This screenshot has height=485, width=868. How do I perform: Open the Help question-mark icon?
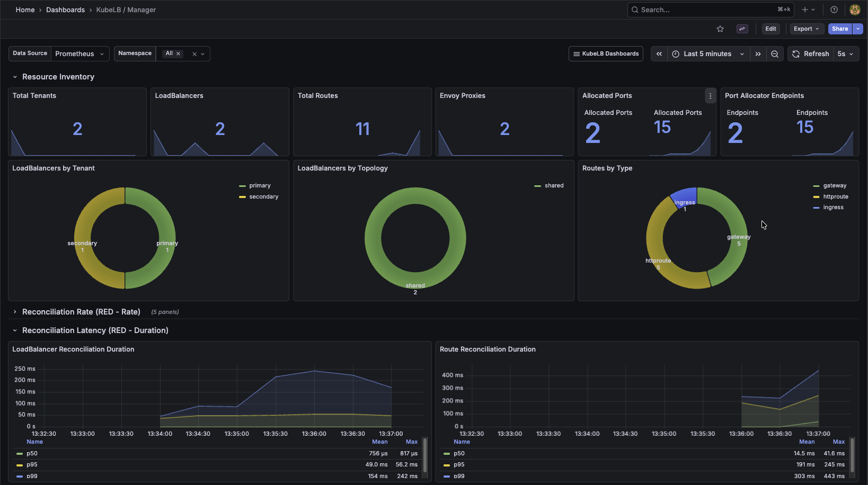[x=834, y=10]
